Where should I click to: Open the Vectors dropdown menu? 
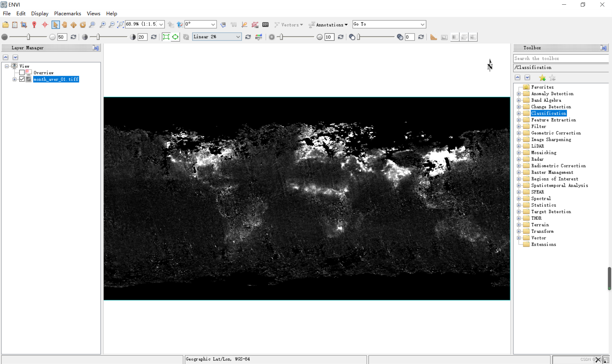(x=289, y=25)
